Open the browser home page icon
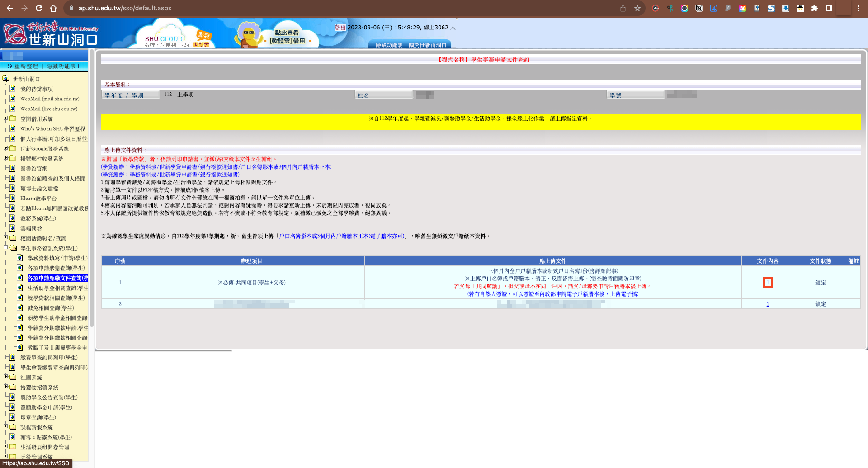 53,8
